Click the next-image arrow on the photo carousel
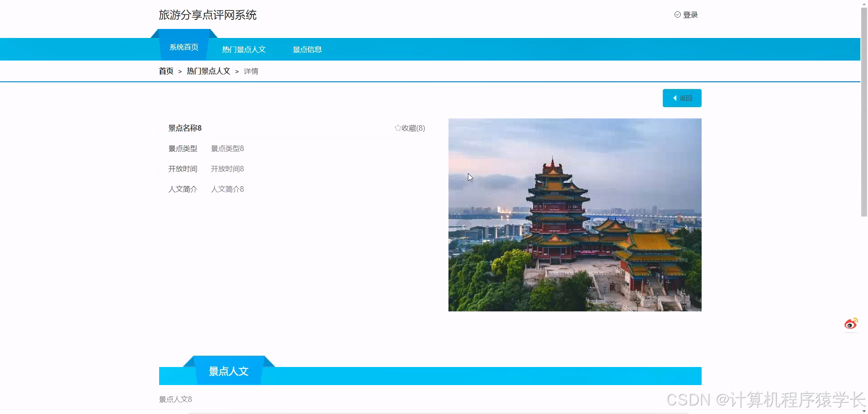The image size is (868, 414). tap(686, 226)
